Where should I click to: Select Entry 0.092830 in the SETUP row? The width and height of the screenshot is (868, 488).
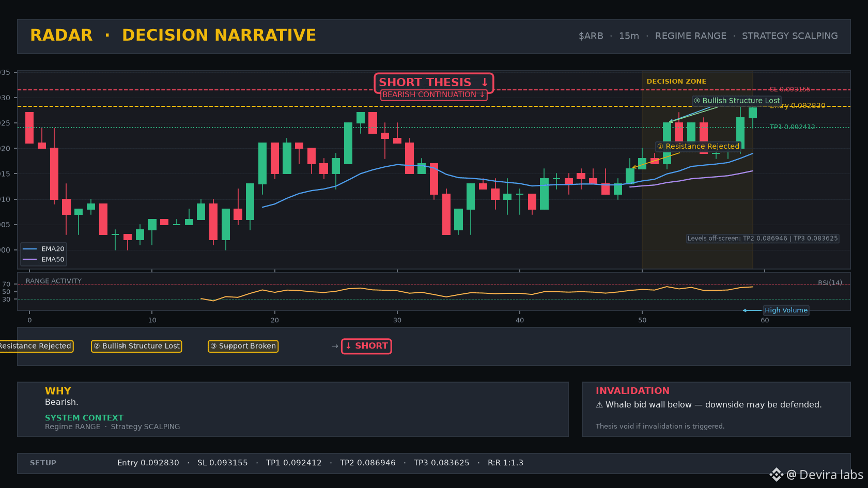(x=148, y=463)
